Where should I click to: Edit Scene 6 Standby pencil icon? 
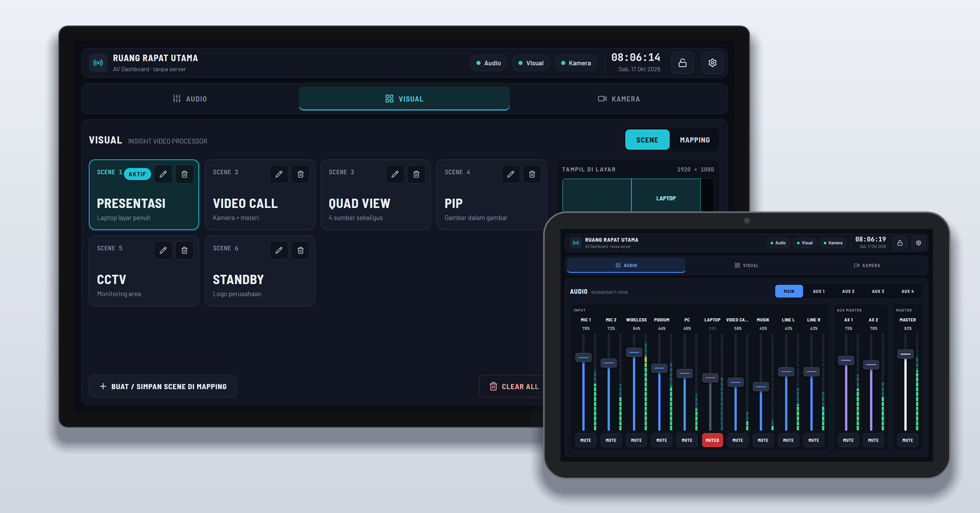click(x=279, y=250)
